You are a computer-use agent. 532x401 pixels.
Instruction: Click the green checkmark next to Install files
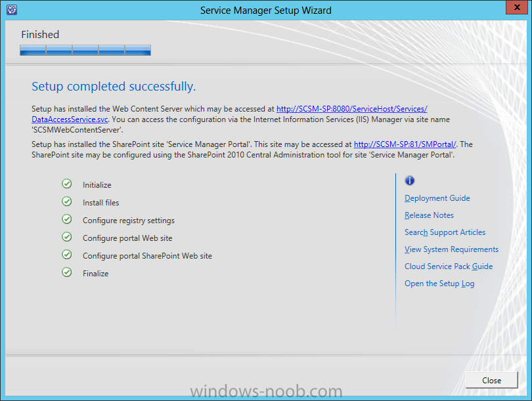tap(67, 201)
